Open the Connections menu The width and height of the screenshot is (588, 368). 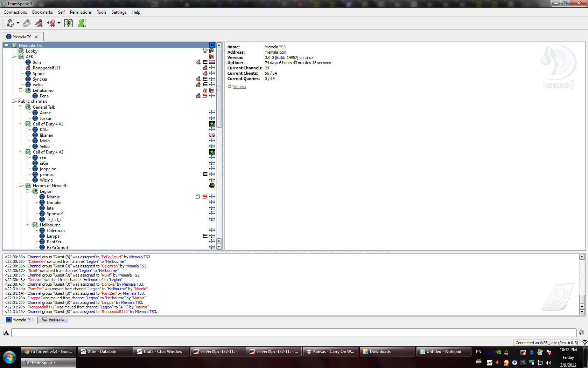(x=15, y=12)
